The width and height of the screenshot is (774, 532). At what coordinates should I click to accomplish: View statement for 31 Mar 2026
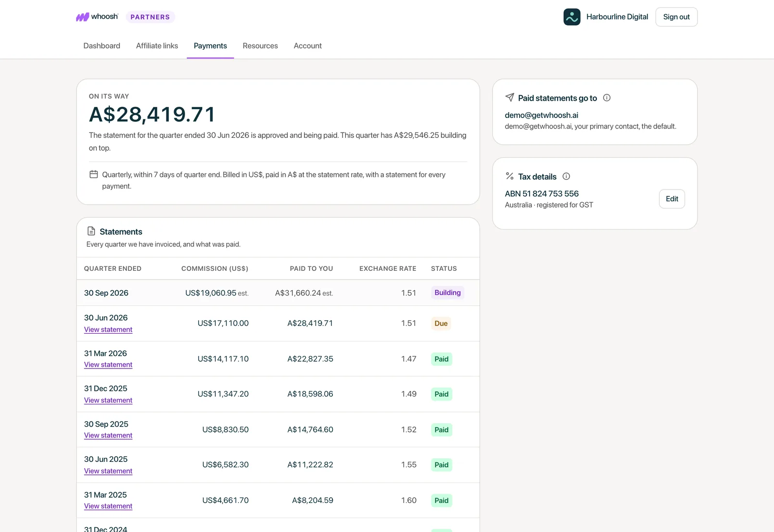[x=108, y=365]
